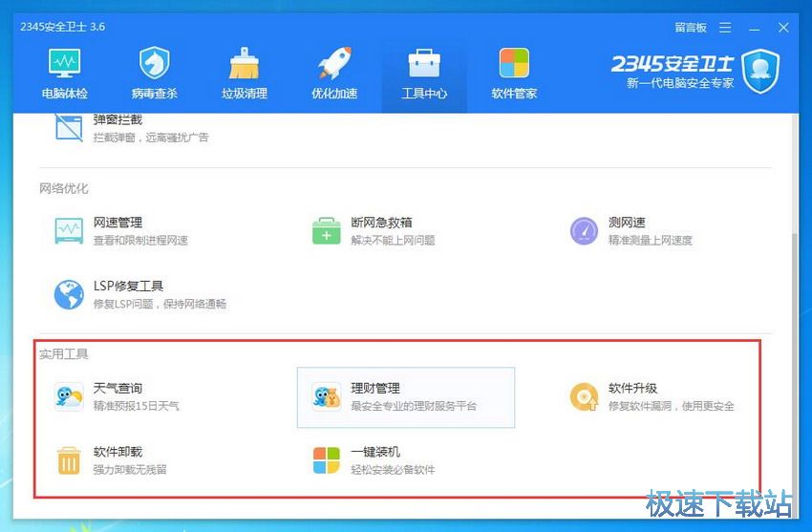This screenshot has width=812, height=532.
Task: Click description 修复LSP问题，保持网络通畅
Action: (160, 304)
